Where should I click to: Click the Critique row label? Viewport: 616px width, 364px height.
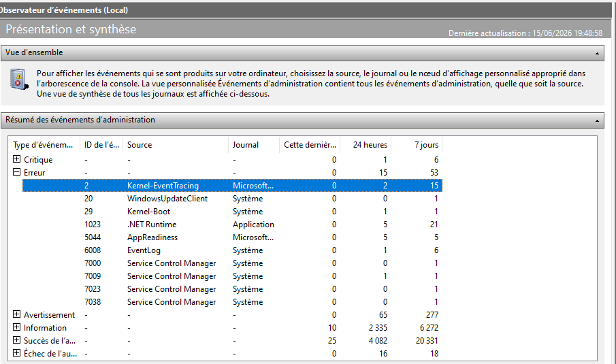coord(38,160)
